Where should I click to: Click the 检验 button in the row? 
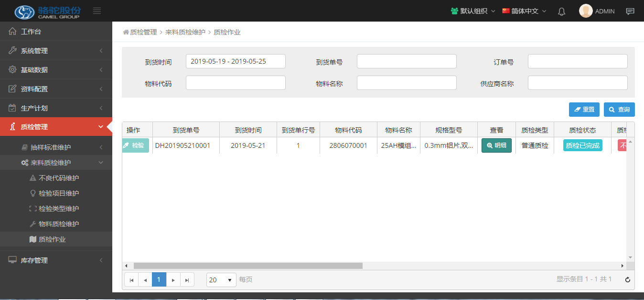[136, 145]
